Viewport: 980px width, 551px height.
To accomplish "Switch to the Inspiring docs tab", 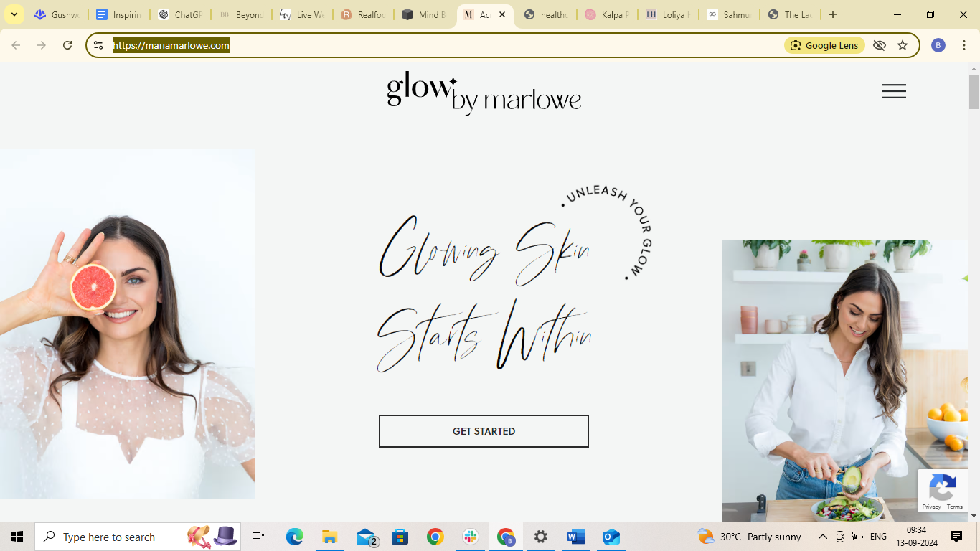I will point(119,14).
